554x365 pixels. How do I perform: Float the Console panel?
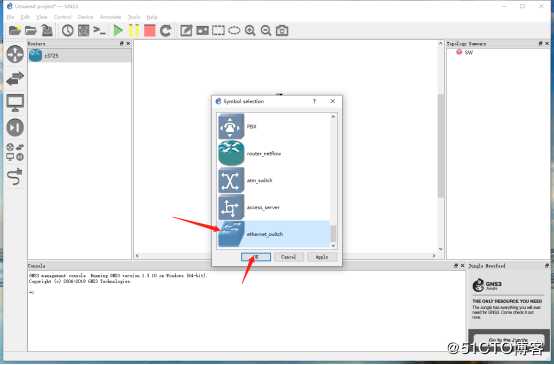(455, 265)
